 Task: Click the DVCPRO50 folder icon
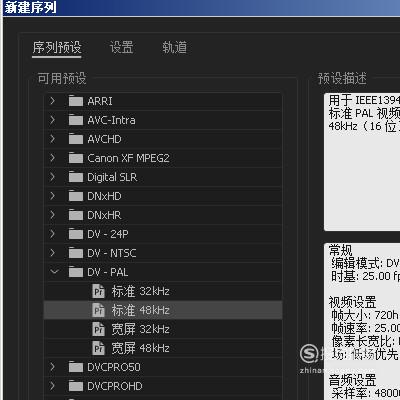point(76,367)
